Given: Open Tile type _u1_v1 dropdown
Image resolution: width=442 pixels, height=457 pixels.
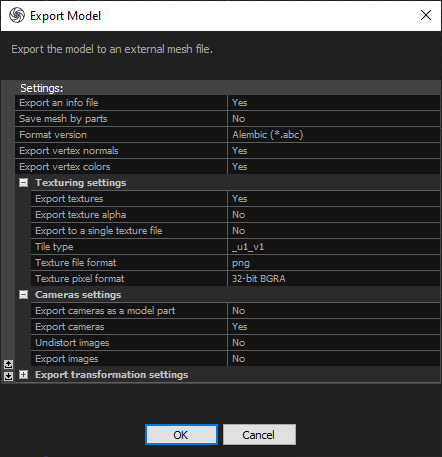Looking at the screenshot, I should click(x=333, y=247).
